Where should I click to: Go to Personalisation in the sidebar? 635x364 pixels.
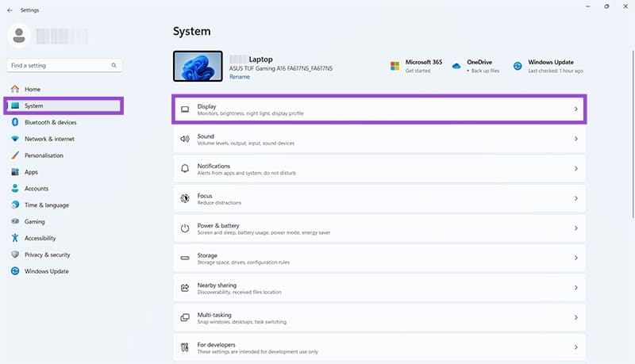pyautogui.click(x=44, y=155)
